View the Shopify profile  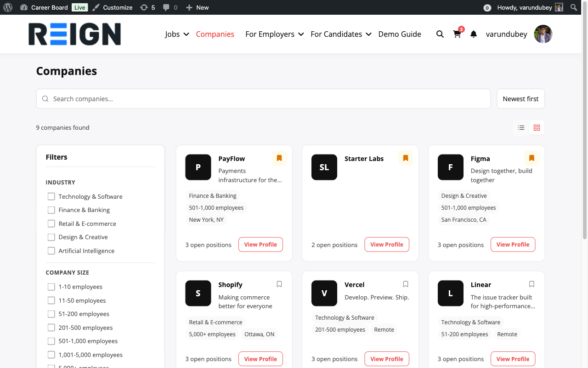(260, 359)
